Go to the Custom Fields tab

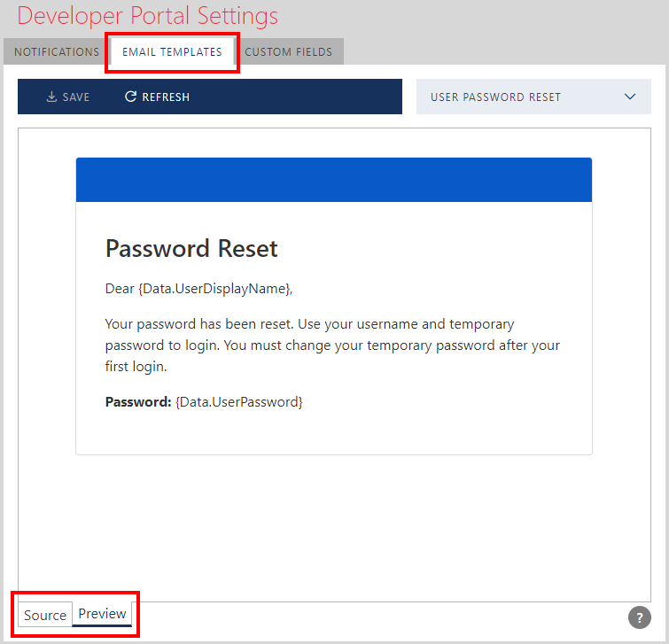289,52
